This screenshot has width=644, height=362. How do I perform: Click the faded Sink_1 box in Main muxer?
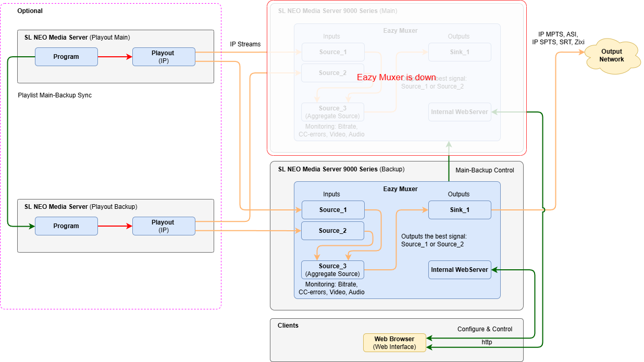460,52
